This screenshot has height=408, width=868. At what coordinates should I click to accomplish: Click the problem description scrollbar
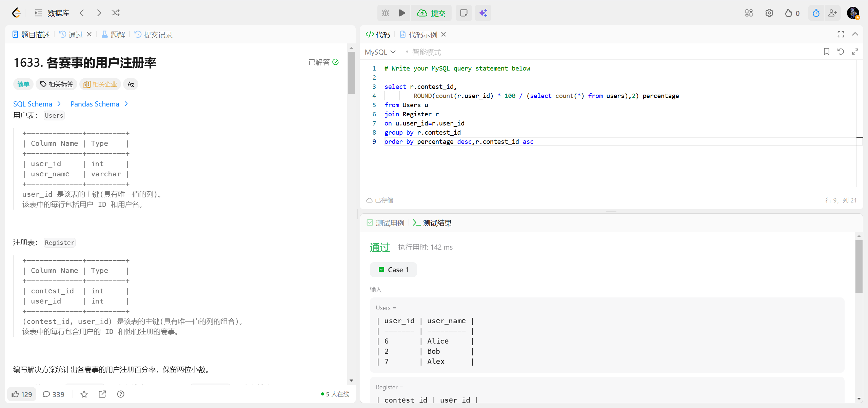click(x=351, y=73)
